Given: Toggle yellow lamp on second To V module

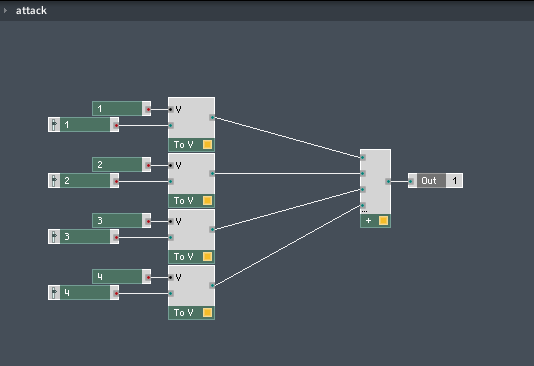Looking at the screenshot, I should tap(207, 201).
